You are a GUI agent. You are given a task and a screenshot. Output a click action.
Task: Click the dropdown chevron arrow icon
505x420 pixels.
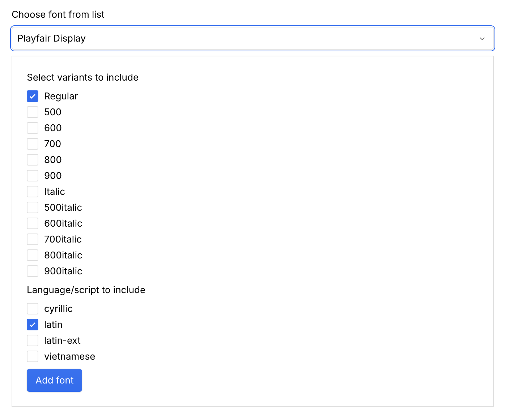[x=482, y=39]
